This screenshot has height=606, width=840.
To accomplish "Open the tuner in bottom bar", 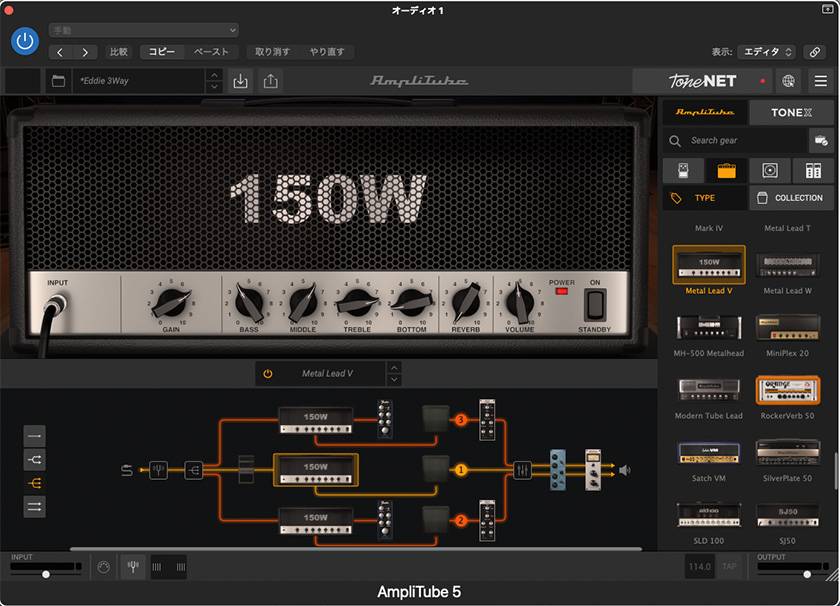I will click(x=133, y=567).
